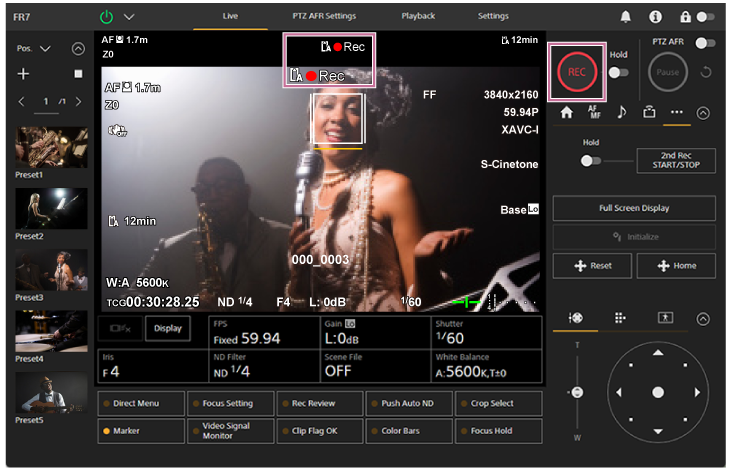The width and height of the screenshot is (730, 470).
Task: Open the audio music-note tab icon
Action: (621, 112)
